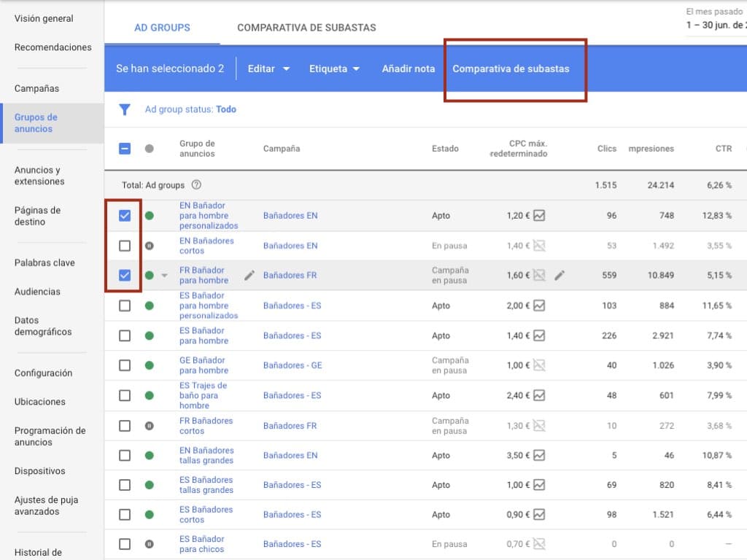Check the EN Bañadores cortos row checkbox
Image resolution: width=747 pixels, height=560 pixels.
click(x=125, y=246)
